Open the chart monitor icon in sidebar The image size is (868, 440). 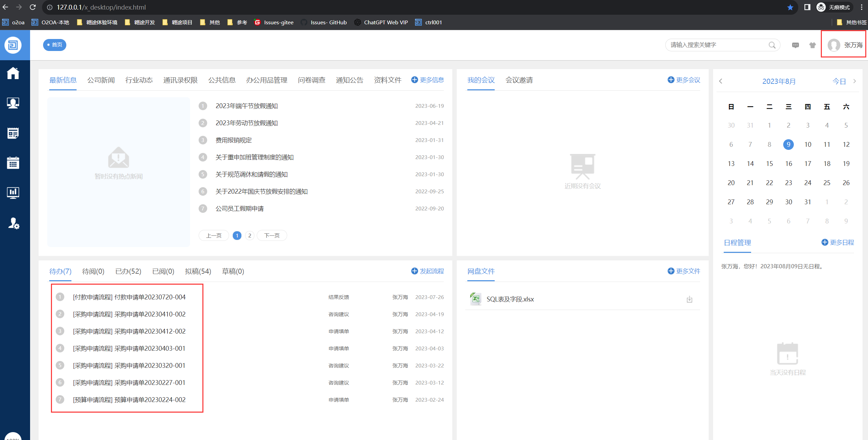[x=13, y=193]
